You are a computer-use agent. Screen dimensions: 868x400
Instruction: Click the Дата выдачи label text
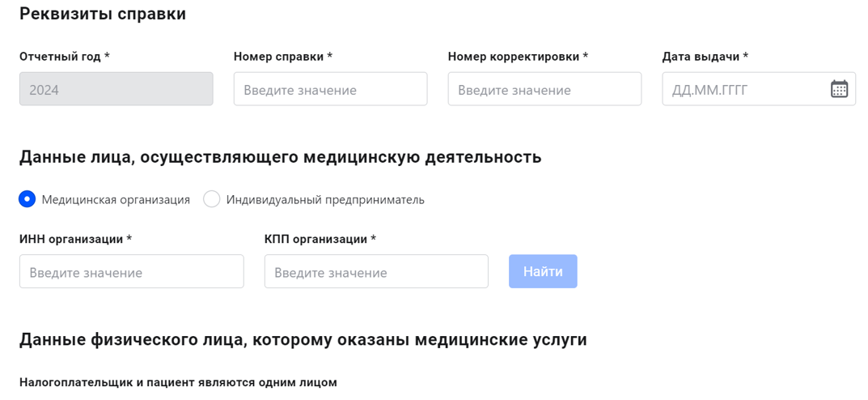click(x=705, y=57)
